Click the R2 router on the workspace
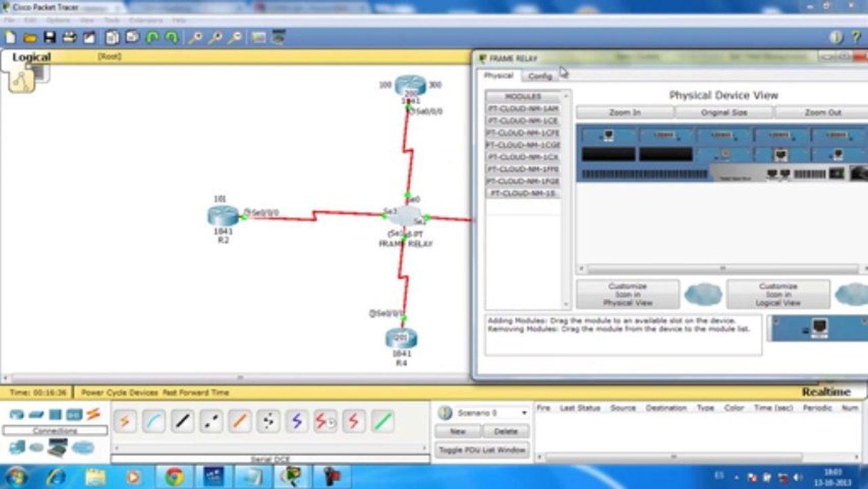This screenshot has width=868, height=489. tap(223, 216)
